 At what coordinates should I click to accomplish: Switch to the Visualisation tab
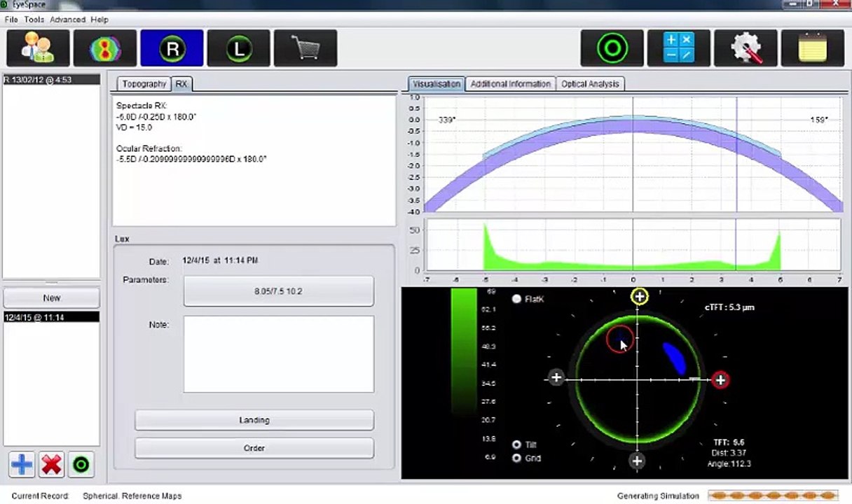click(x=436, y=83)
